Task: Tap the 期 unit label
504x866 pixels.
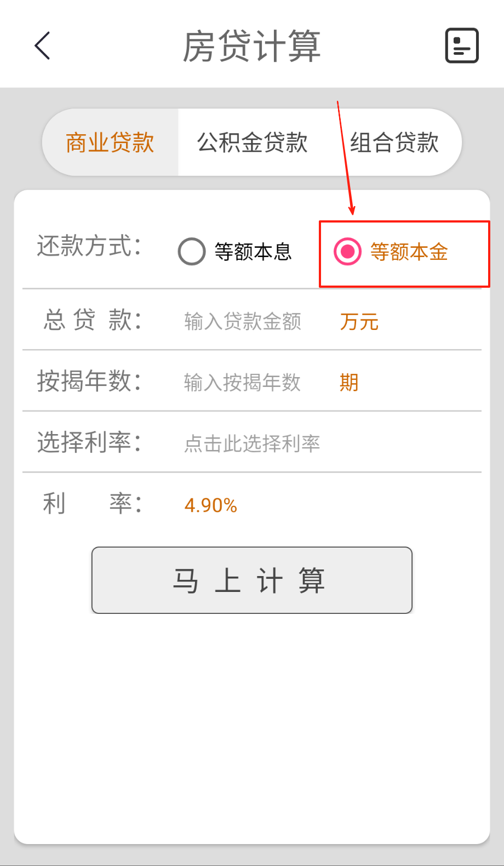Action: (349, 383)
